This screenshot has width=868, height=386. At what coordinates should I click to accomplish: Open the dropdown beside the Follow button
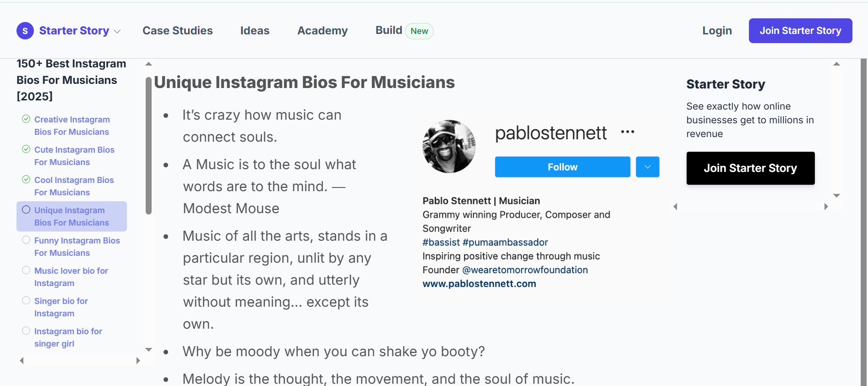[x=647, y=167]
